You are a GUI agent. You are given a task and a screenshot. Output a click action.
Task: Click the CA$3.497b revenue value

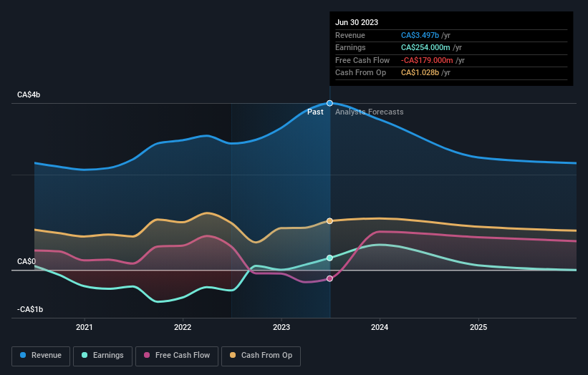pos(420,35)
